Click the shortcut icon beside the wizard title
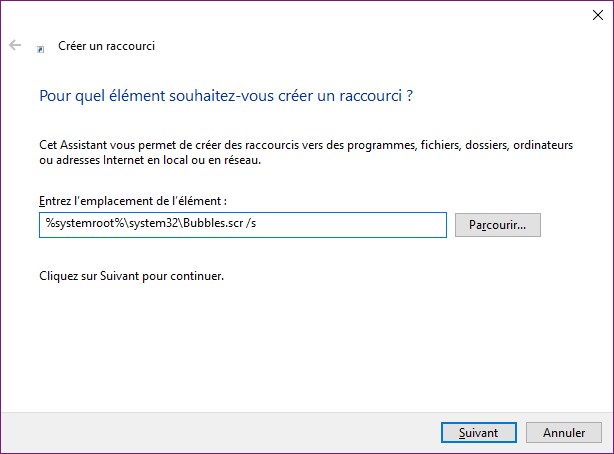This screenshot has height=454, width=614. pos(40,47)
